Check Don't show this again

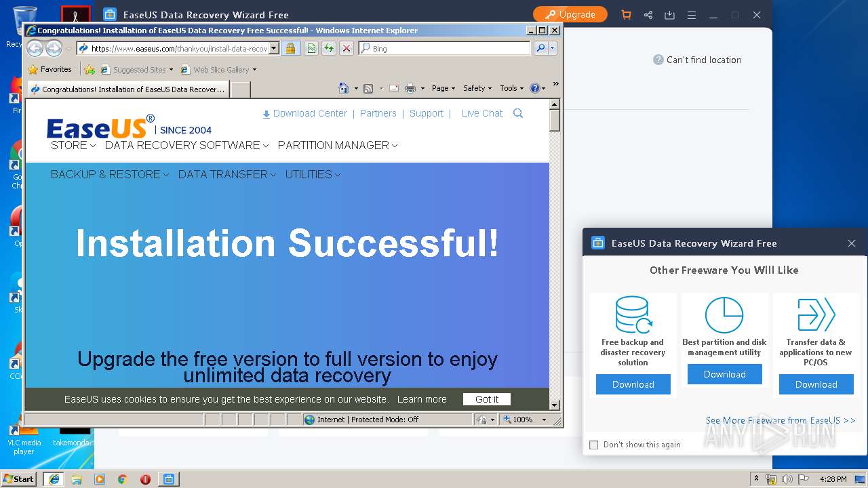[594, 445]
